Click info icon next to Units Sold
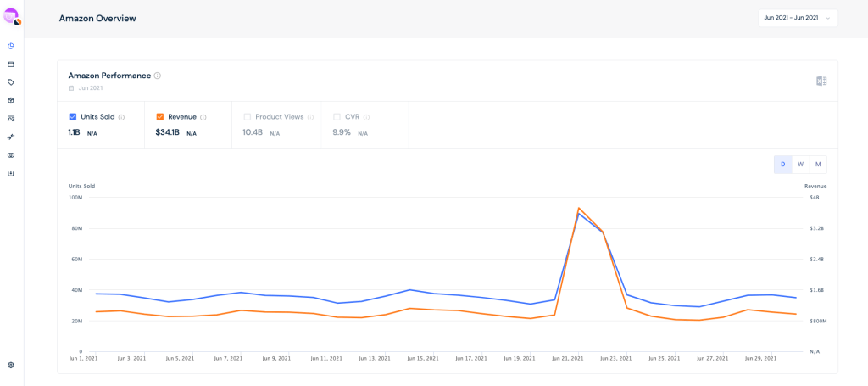Image resolution: width=868 pixels, height=386 pixels. [122, 117]
